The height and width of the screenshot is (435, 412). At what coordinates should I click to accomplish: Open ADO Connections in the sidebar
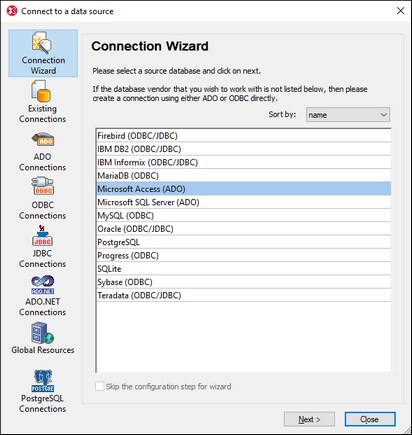pos(42,152)
